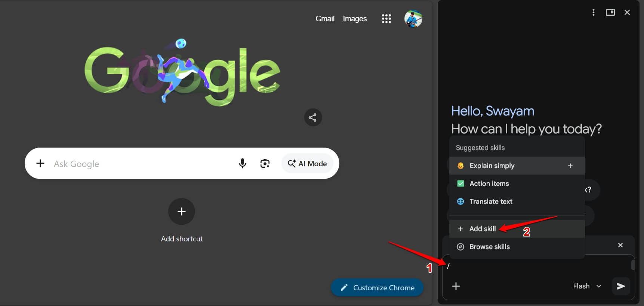
Task: Switch to AI Mode
Action: 307,163
